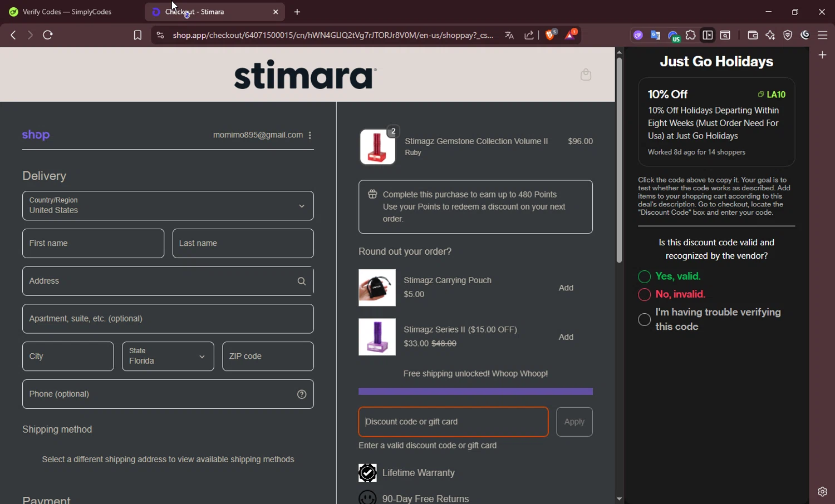
Task: Click the address search magnifier icon
Action: 302,281
